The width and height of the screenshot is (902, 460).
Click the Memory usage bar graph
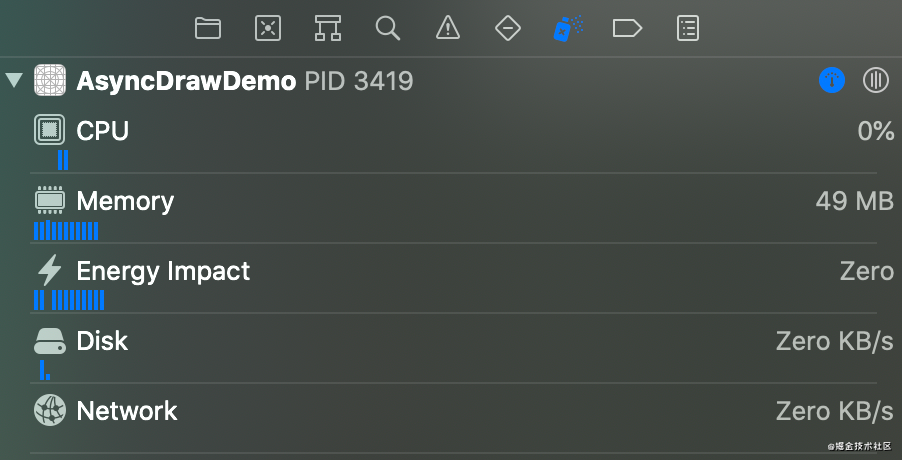click(66, 231)
